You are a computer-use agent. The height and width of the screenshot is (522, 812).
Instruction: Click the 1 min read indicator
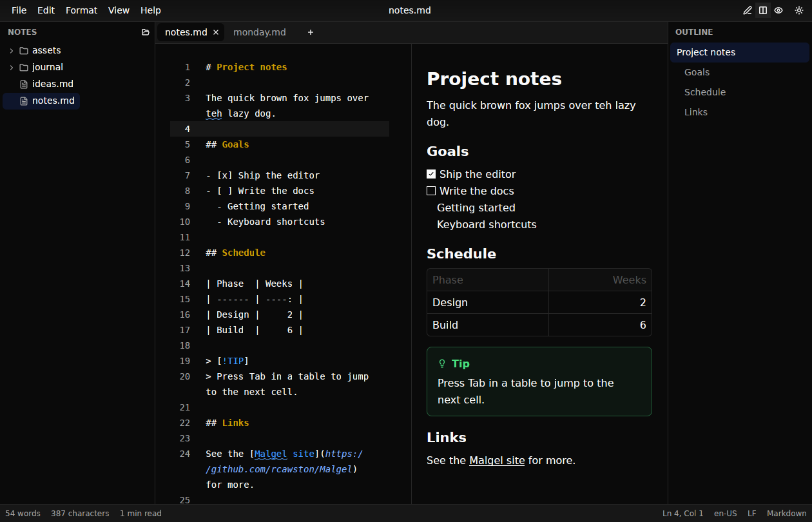[x=140, y=514]
